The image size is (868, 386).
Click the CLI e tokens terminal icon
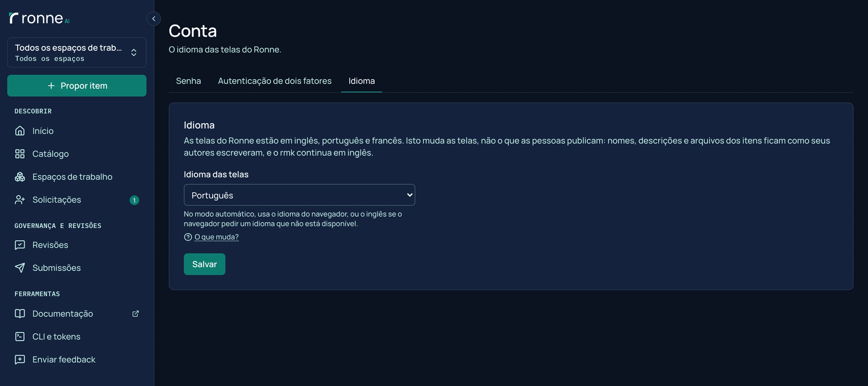click(20, 337)
